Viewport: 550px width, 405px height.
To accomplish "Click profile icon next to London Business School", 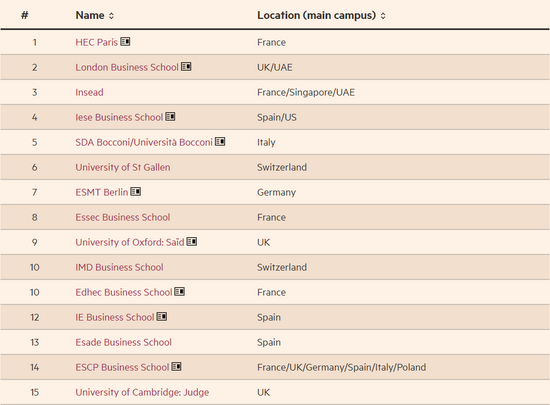I will tap(186, 66).
